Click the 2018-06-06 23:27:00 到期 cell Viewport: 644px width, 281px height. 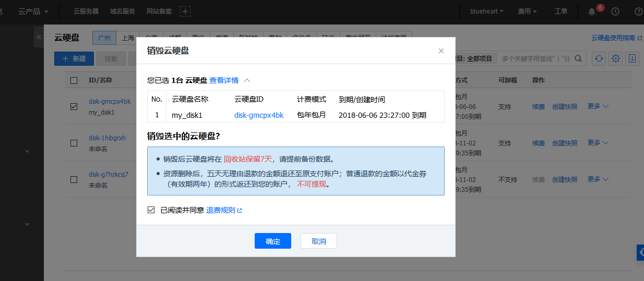click(383, 115)
